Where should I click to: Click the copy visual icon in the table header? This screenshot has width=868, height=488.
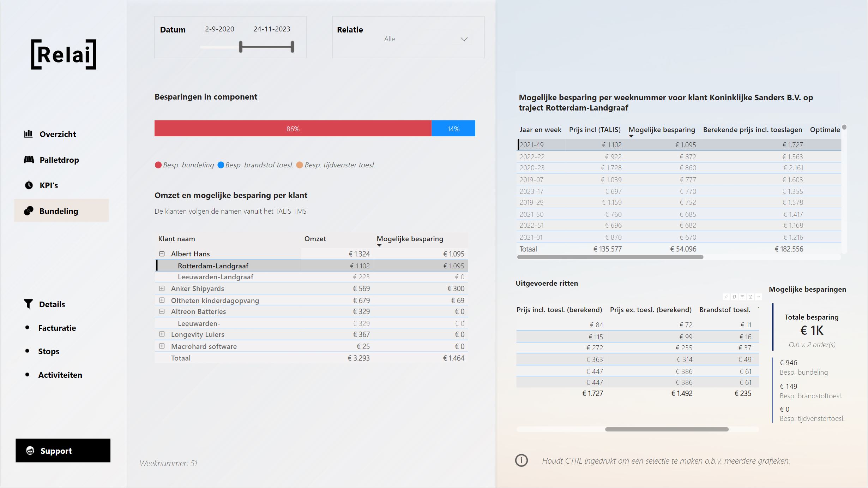(x=734, y=297)
